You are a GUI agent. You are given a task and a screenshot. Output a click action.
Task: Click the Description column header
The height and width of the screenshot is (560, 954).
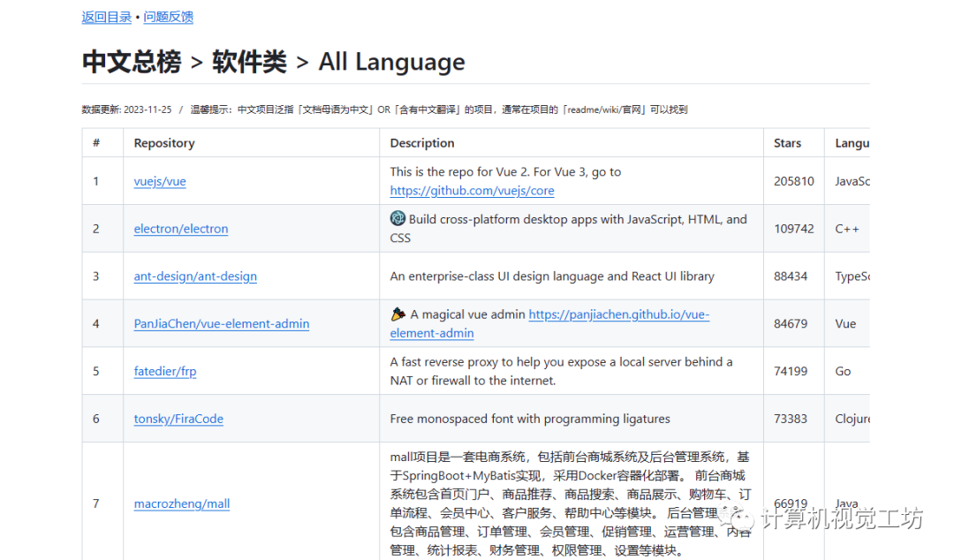422,143
